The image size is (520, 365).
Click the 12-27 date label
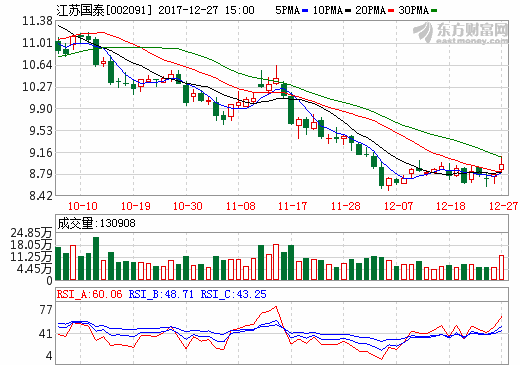(504, 206)
